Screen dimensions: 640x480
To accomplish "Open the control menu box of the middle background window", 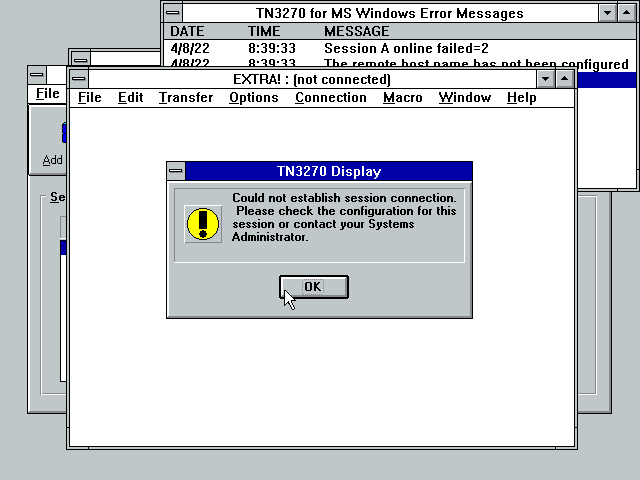I will coord(80,58).
